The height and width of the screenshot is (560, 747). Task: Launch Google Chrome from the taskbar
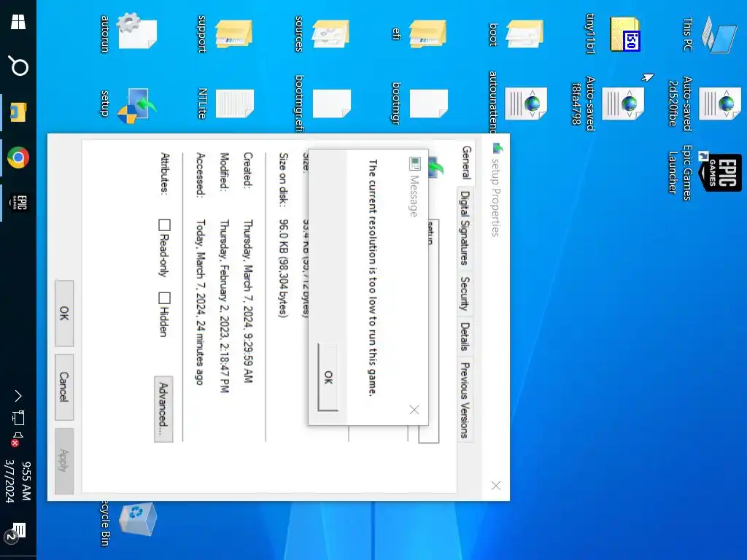[x=18, y=157]
